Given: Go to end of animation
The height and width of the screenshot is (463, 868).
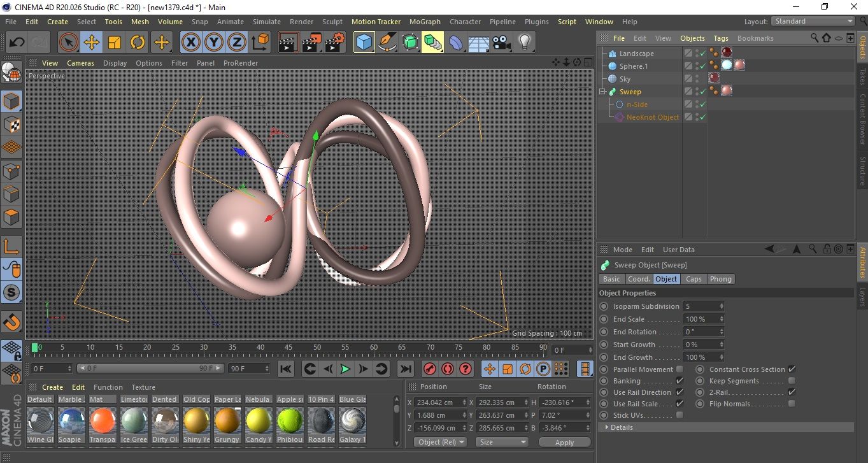Looking at the screenshot, I should point(405,369).
